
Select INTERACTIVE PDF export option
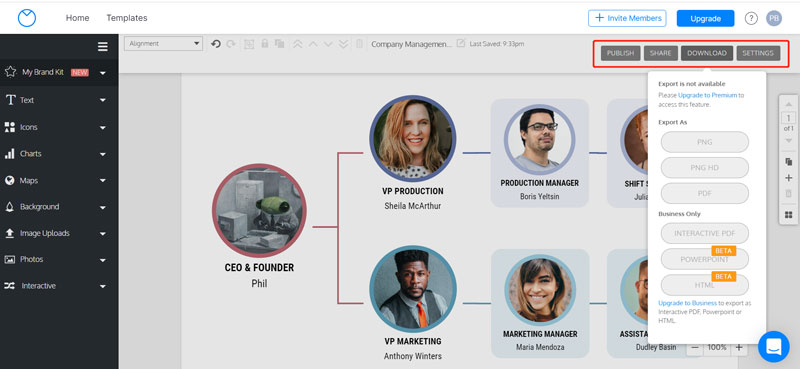[705, 233]
